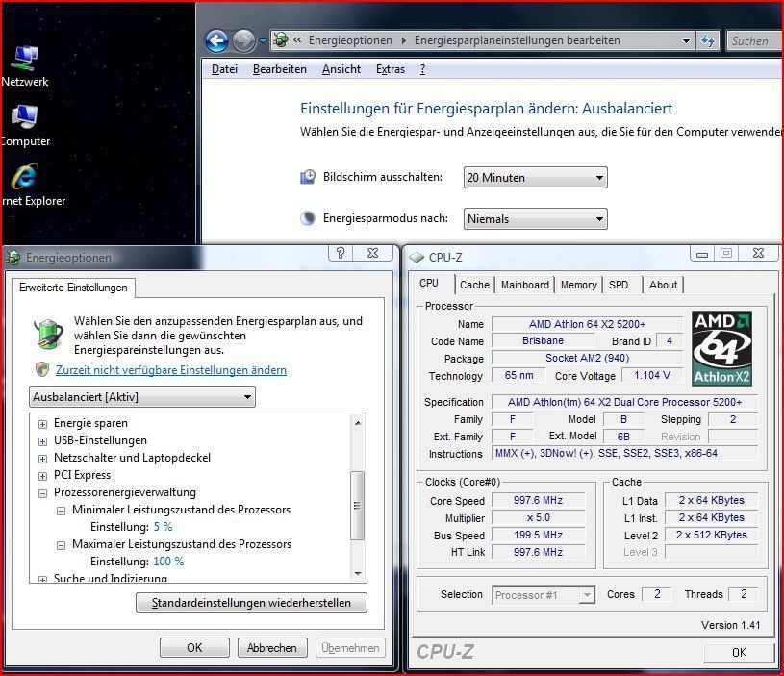Open the Processor #1 selection dropdown

(544, 595)
